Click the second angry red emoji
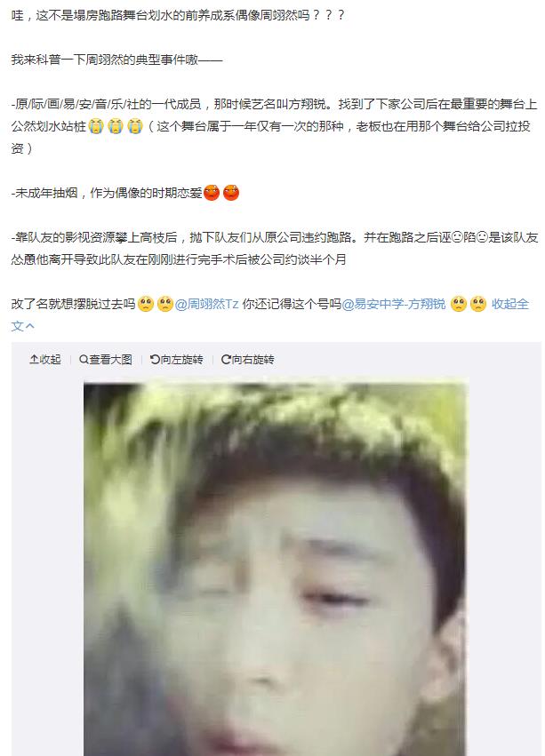 (x=231, y=193)
